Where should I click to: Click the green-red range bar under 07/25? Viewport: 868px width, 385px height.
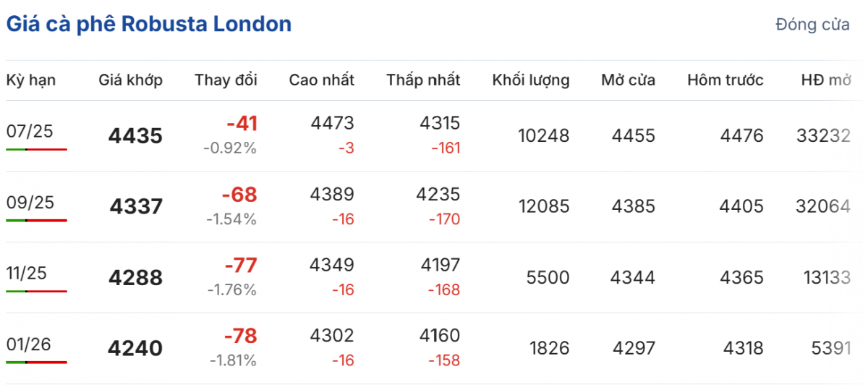point(36,149)
